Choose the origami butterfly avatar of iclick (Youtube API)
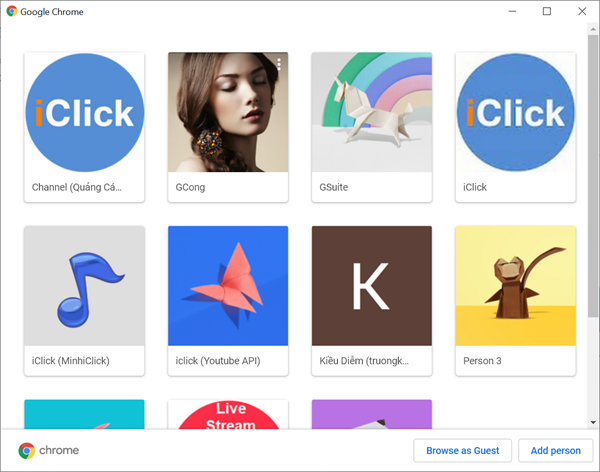The image size is (600, 472). pos(228,286)
